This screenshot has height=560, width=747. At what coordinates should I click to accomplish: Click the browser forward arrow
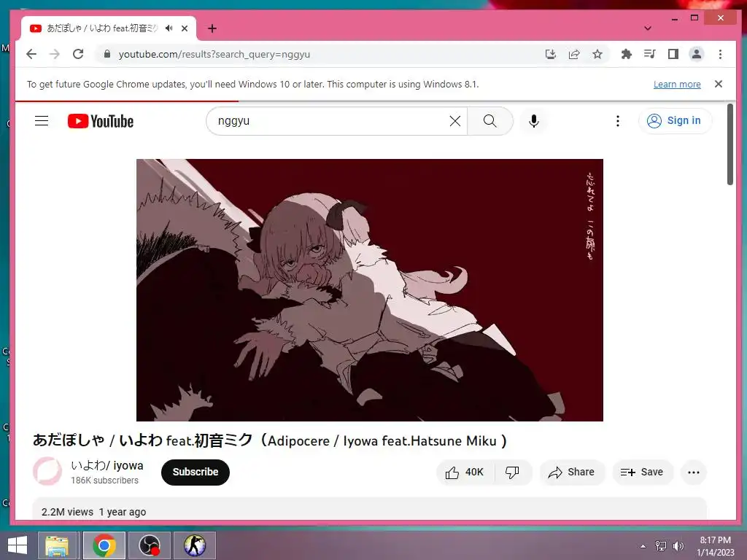point(55,54)
